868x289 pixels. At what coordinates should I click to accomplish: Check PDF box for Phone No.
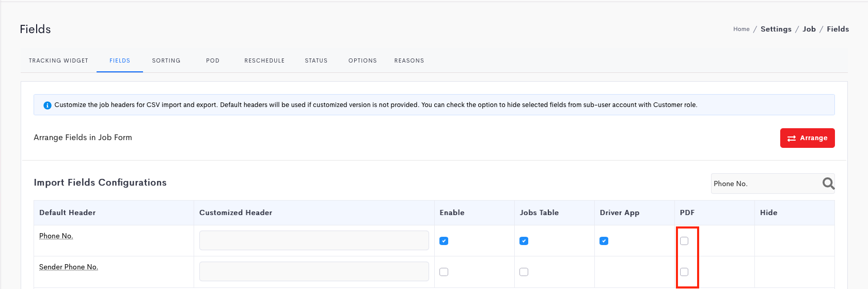point(684,241)
